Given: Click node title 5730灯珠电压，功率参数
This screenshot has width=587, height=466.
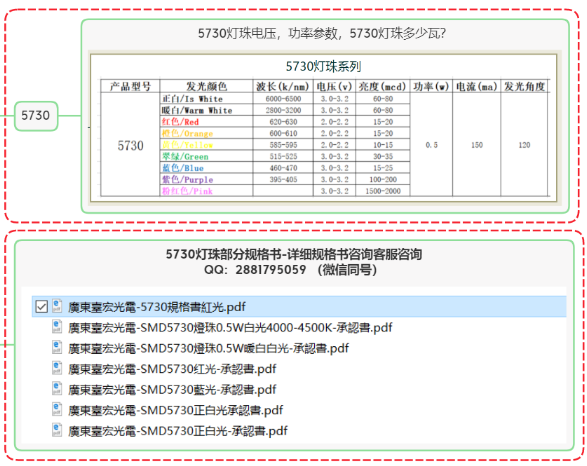Looking at the screenshot, I should coord(322,34).
